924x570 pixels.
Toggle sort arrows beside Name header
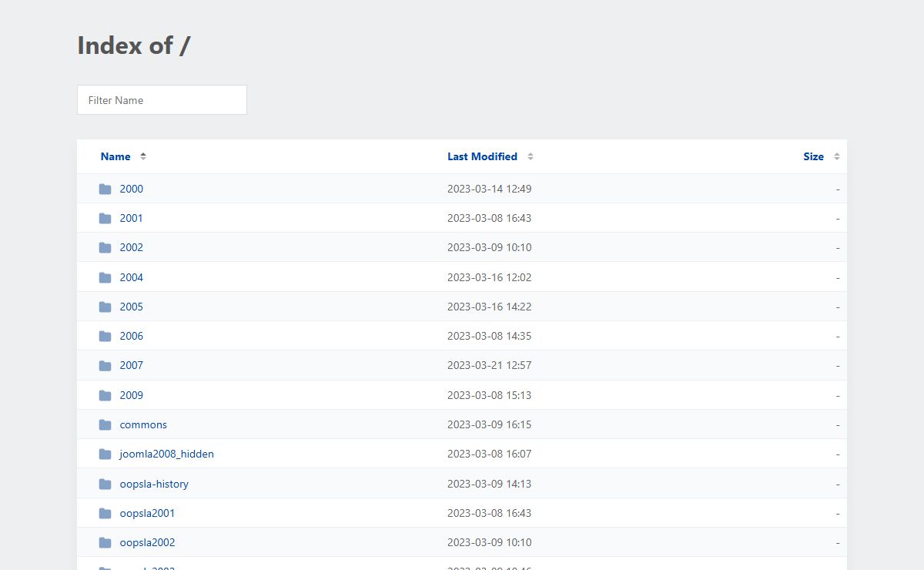pos(143,156)
